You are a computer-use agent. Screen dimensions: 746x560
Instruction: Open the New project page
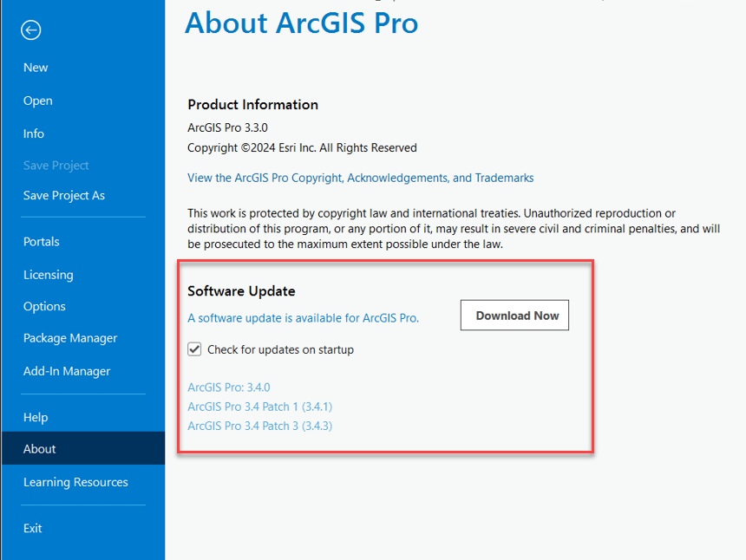pos(36,67)
